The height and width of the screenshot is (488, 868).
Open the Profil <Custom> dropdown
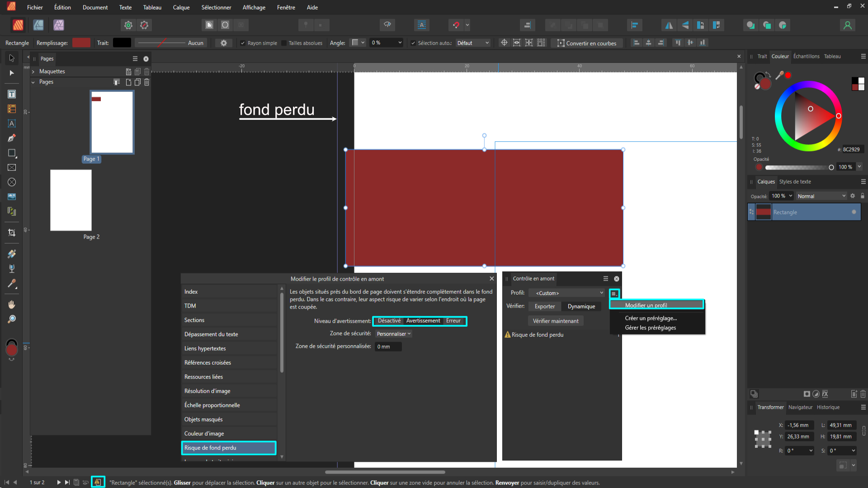(x=568, y=293)
